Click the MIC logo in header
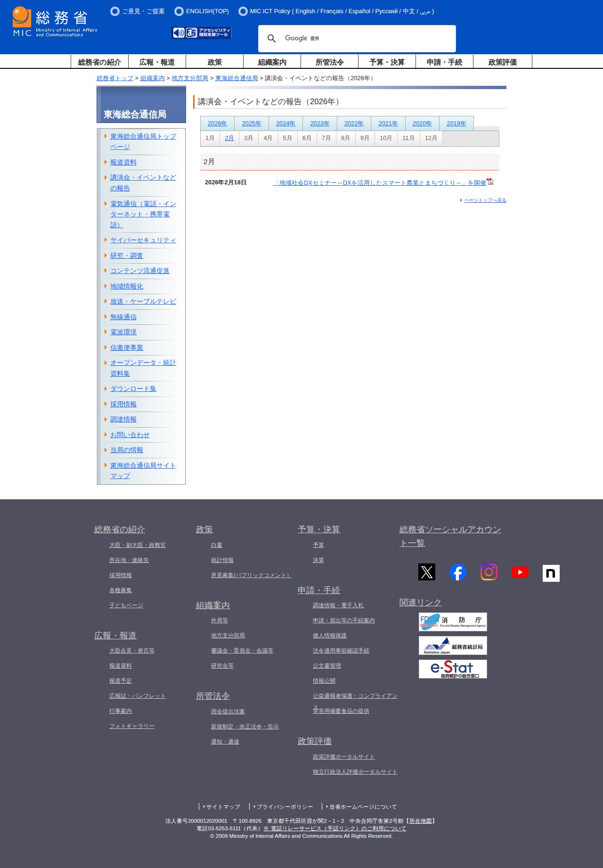 point(55,22)
